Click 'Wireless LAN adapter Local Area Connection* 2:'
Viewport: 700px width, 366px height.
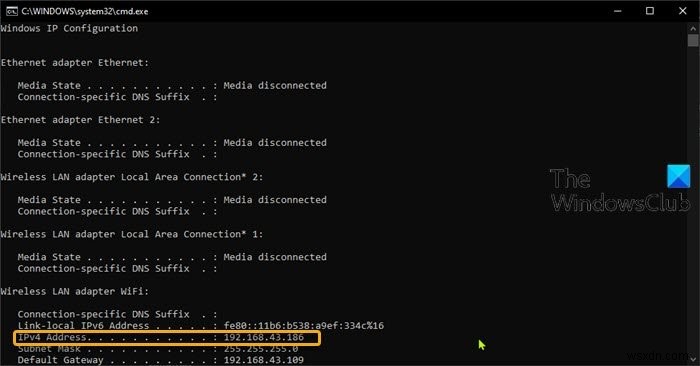click(132, 177)
